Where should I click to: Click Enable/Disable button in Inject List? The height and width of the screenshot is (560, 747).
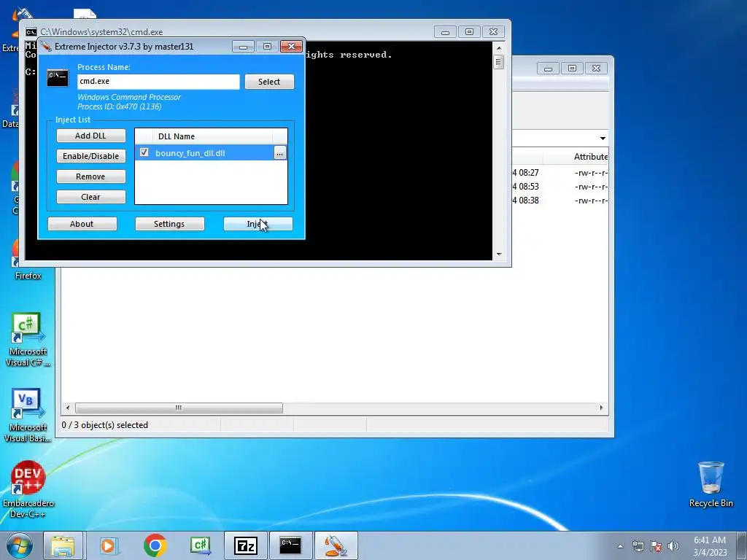[x=91, y=156]
